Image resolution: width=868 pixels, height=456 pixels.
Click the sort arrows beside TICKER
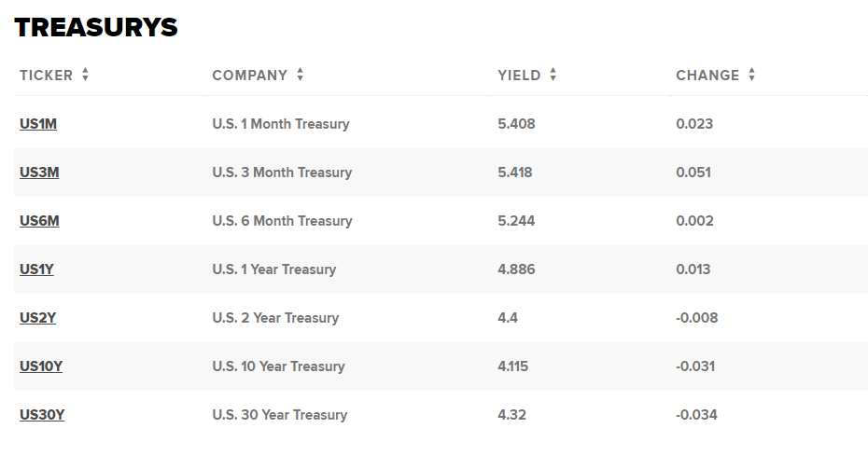[x=85, y=75]
